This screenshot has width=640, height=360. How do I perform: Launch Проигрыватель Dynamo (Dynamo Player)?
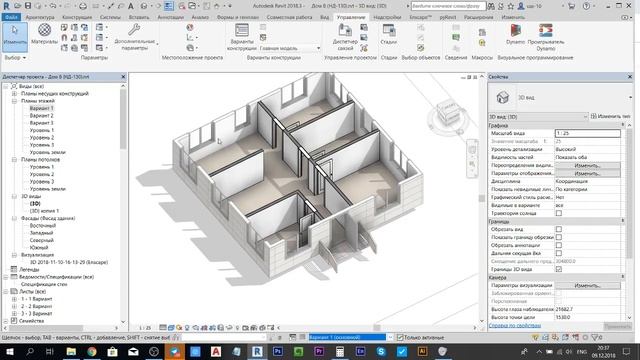(546, 37)
